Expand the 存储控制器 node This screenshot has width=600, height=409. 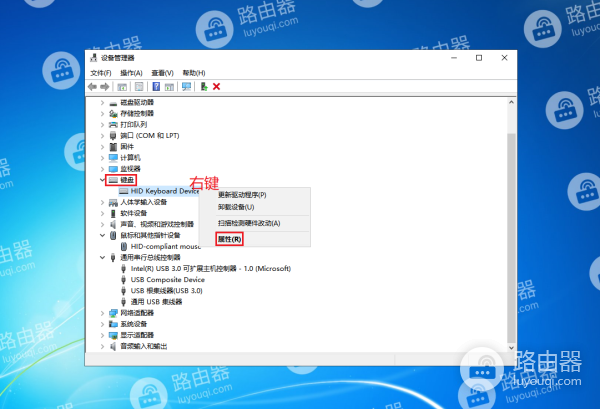click(102, 114)
